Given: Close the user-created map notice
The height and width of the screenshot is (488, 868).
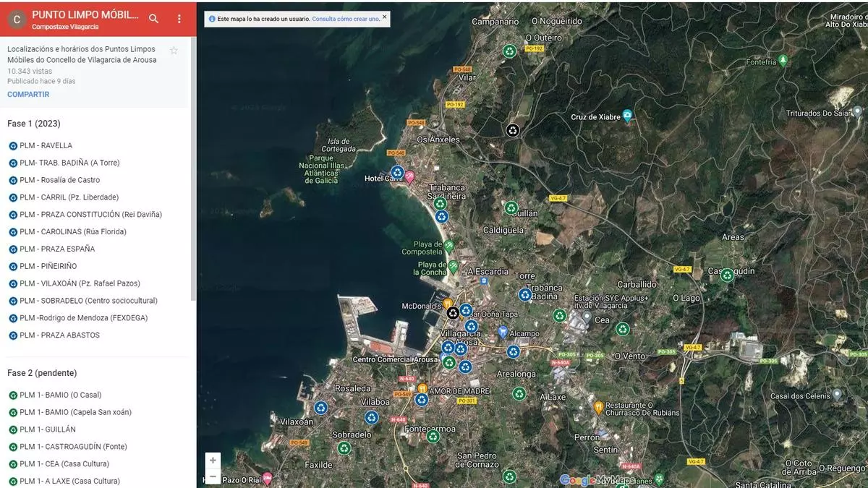Looking at the screenshot, I should point(384,16).
